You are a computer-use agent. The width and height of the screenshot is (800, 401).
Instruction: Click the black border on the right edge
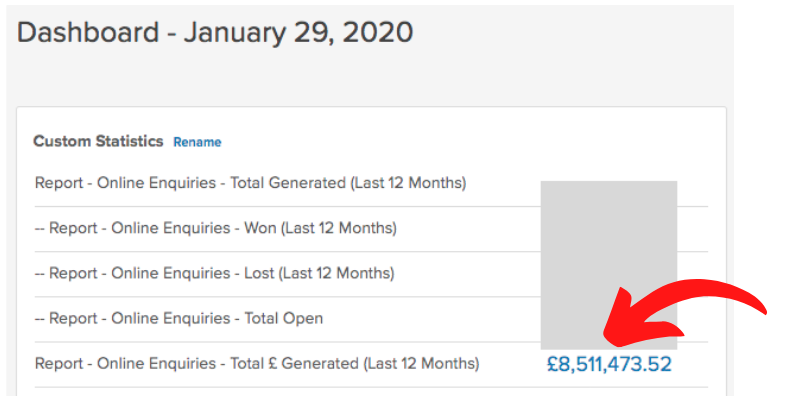[x=768, y=150]
